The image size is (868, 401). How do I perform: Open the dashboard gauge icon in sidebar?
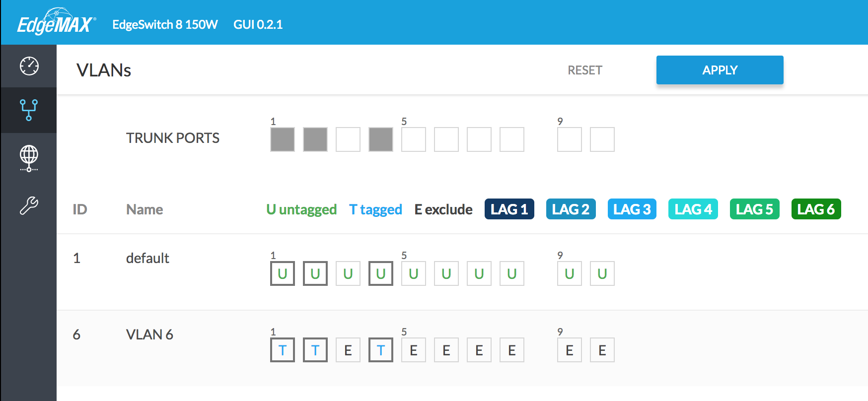point(29,66)
